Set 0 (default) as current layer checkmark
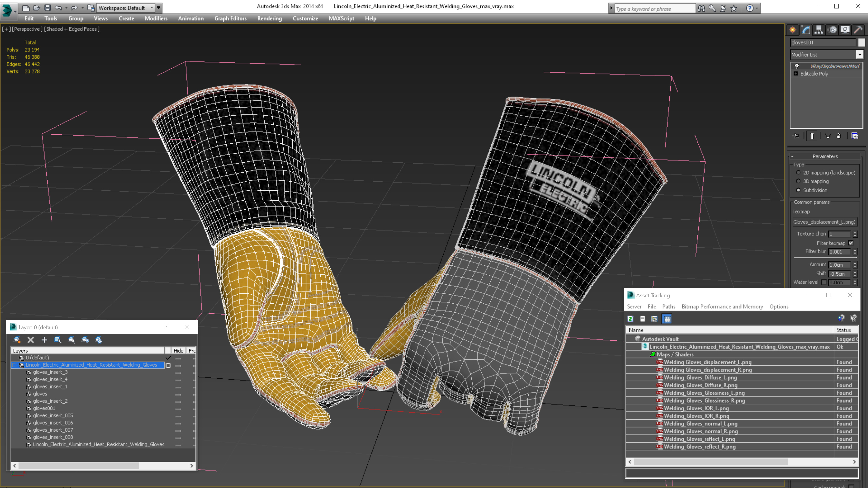868x488 pixels. pyautogui.click(x=168, y=358)
